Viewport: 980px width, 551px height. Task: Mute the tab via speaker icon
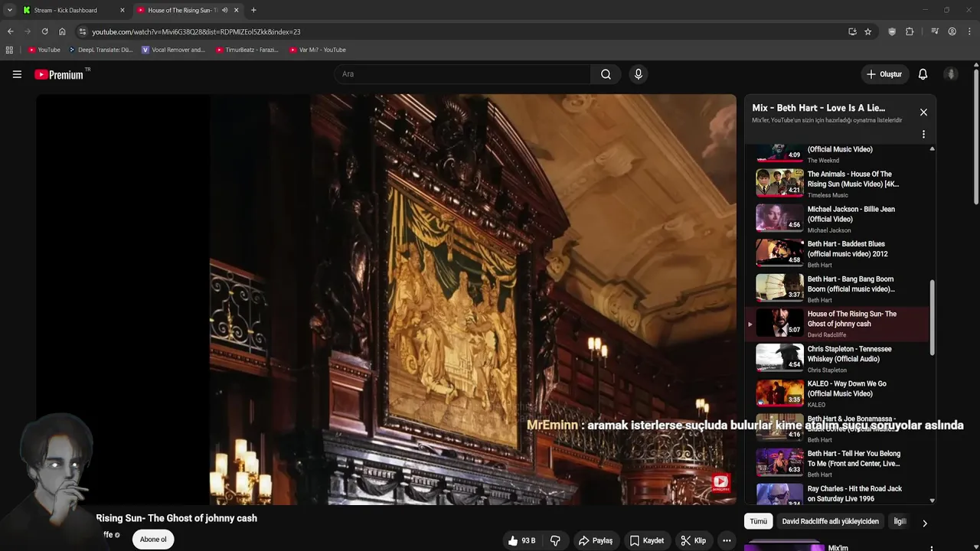coord(224,10)
